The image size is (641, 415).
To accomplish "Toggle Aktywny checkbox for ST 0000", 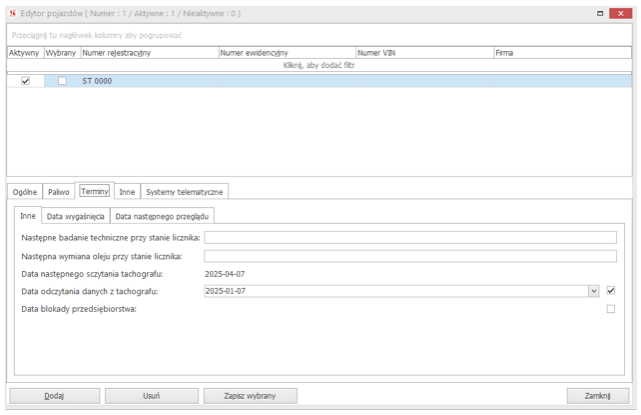I will coord(26,81).
